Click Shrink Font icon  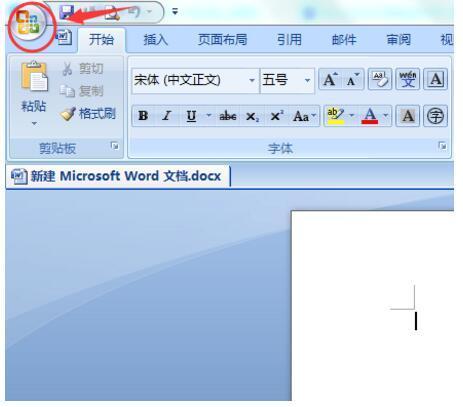point(352,80)
